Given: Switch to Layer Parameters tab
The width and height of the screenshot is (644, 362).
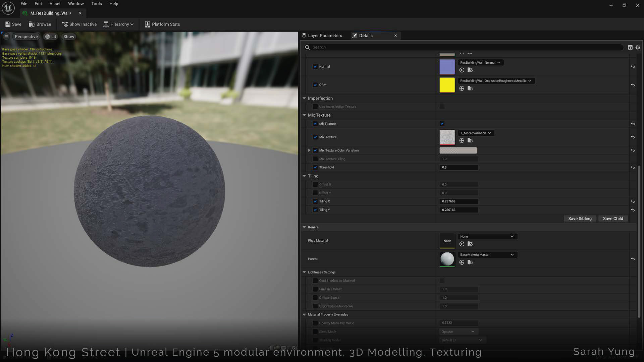Looking at the screenshot, I should (322, 36).
